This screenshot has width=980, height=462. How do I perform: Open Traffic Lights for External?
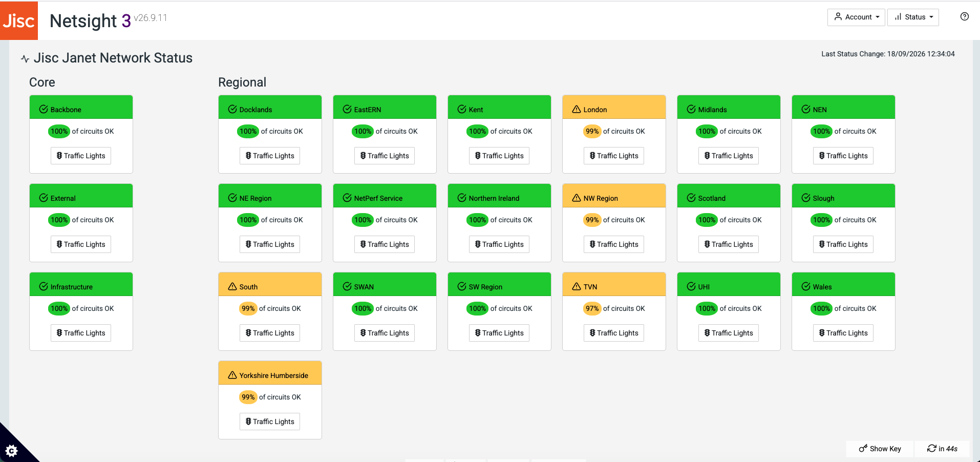[x=81, y=244]
